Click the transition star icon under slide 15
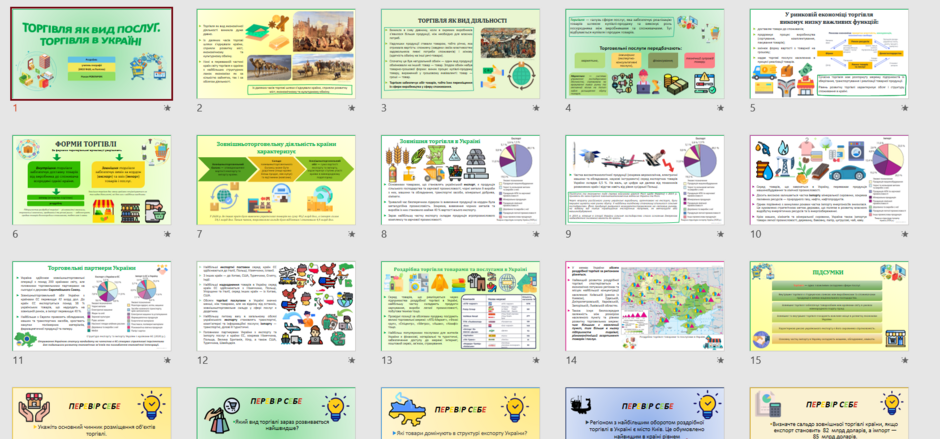The width and height of the screenshot is (940, 439). [x=905, y=360]
